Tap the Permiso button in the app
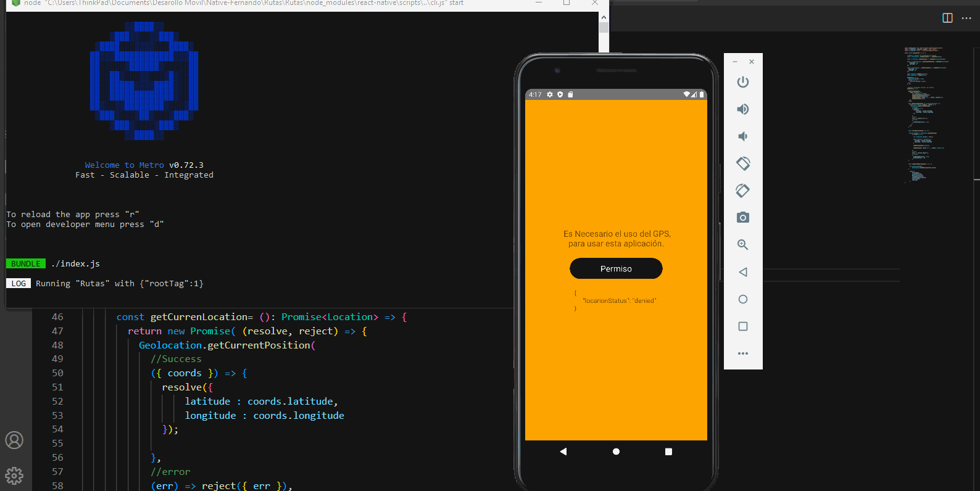The image size is (980, 491). 616,269
